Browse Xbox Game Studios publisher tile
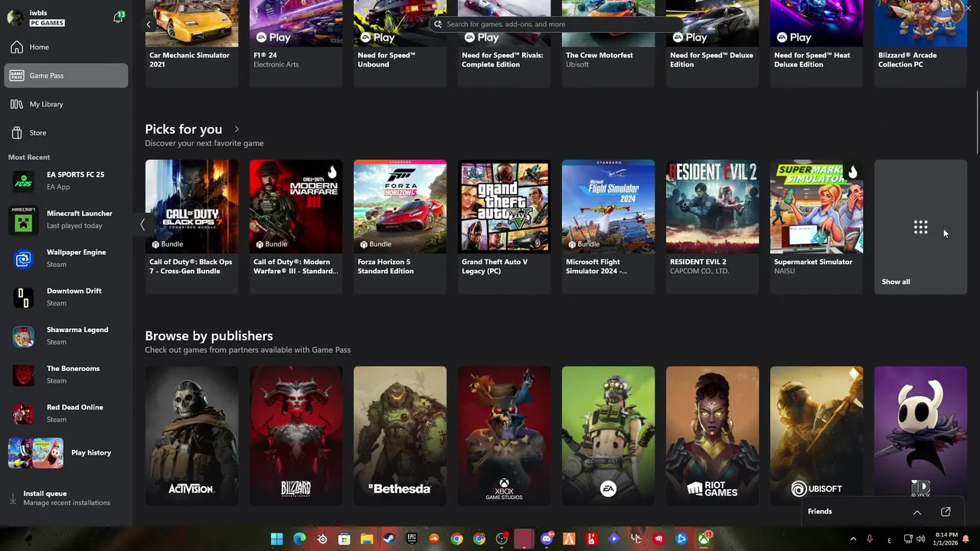Screen dimensions: 980x551 504,435
